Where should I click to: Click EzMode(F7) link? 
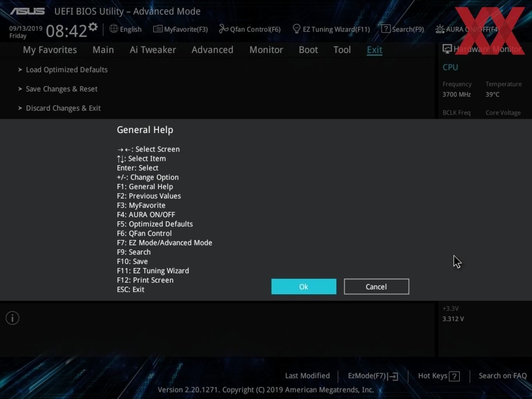coord(367,376)
